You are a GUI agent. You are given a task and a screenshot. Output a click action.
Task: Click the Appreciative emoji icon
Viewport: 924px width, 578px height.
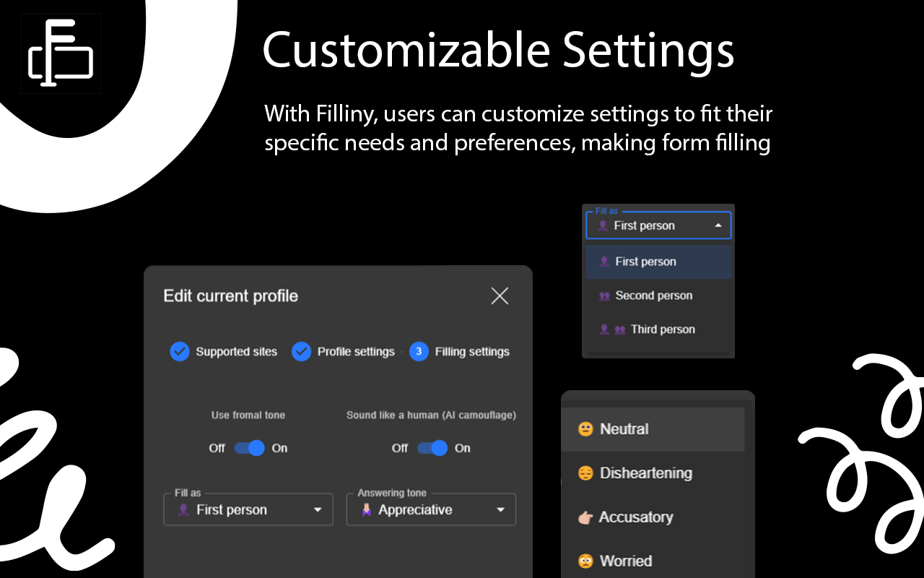pos(366,510)
